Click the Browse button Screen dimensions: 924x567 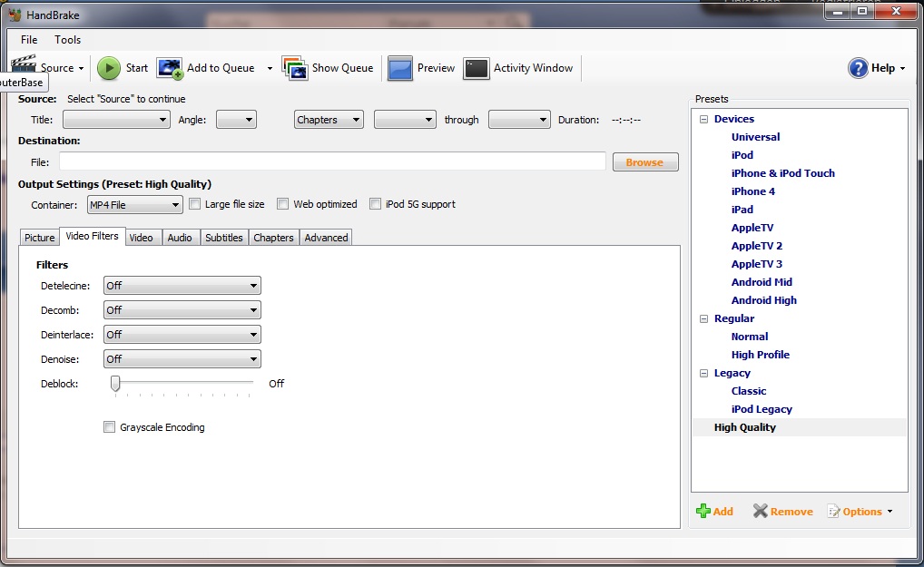645,161
